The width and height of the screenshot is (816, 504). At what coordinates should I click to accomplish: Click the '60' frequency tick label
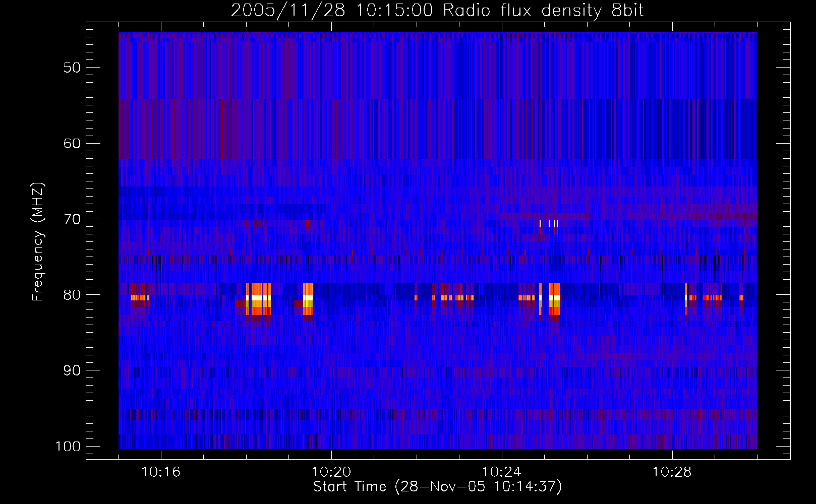(x=72, y=143)
